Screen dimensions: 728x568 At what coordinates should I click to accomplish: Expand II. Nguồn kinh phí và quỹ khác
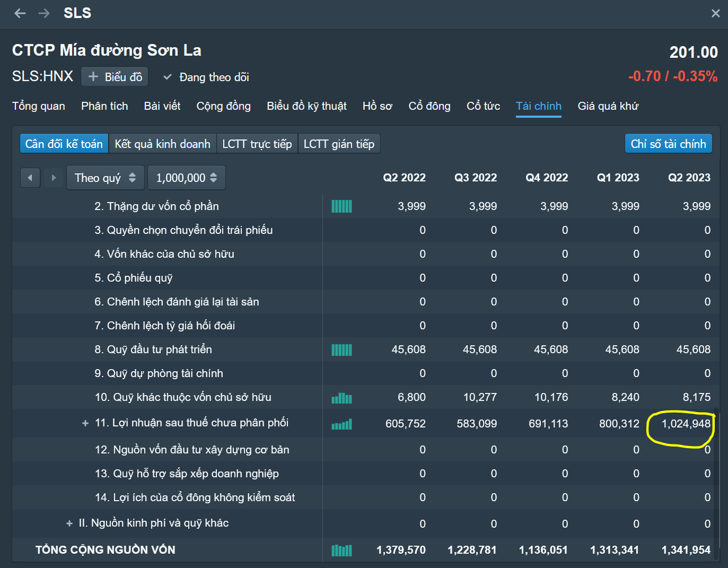coord(69,523)
